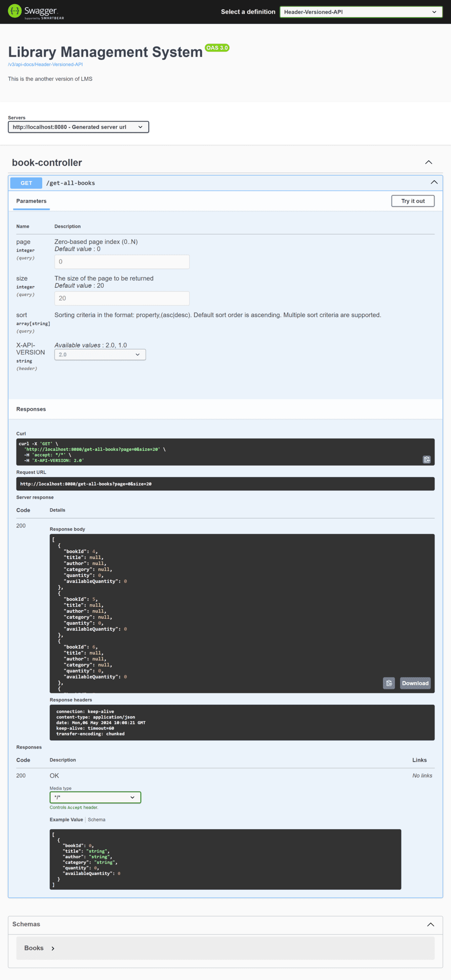Switch to the Schema tab

pyautogui.click(x=96, y=820)
